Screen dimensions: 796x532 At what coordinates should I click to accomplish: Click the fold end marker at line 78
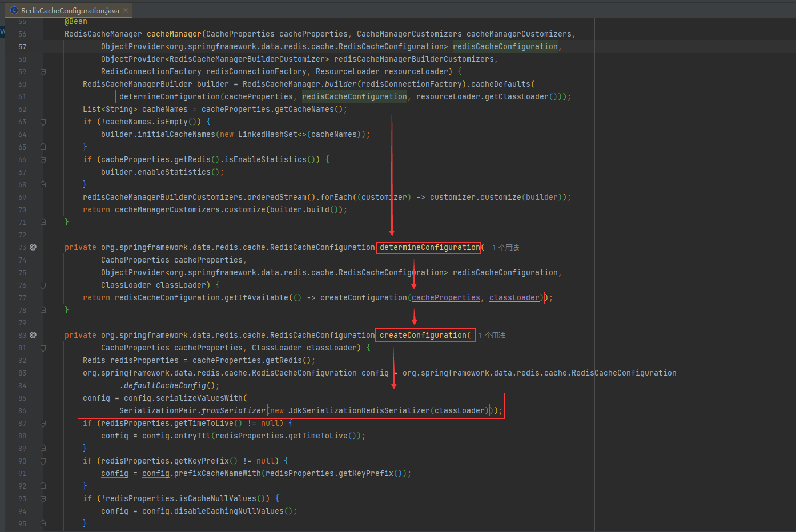tap(43, 310)
